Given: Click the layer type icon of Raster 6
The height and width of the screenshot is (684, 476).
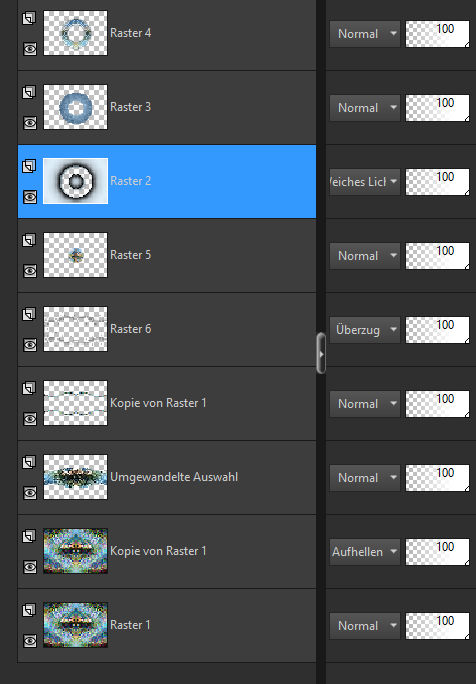Looking at the screenshot, I should [x=29, y=314].
